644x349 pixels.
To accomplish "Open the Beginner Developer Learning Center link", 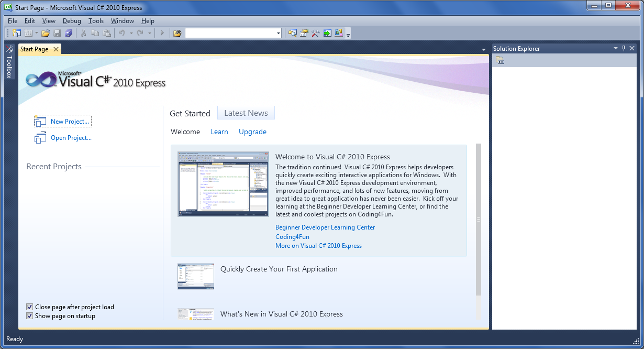I will tap(325, 227).
